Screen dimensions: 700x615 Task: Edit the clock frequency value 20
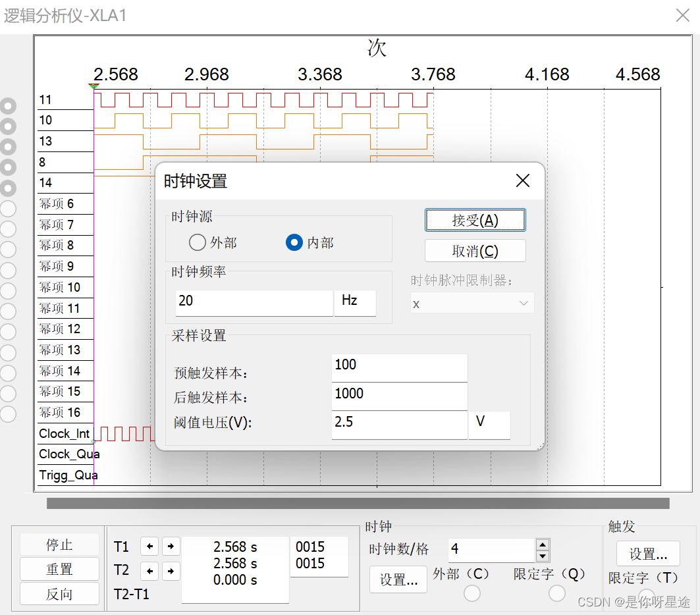pos(254,303)
